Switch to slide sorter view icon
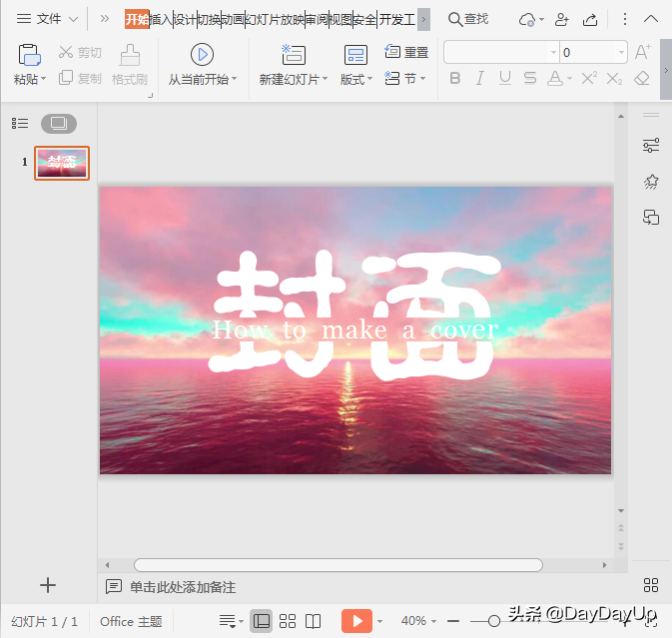This screenshot has height=638, width=672. click(x=288, y=621)
